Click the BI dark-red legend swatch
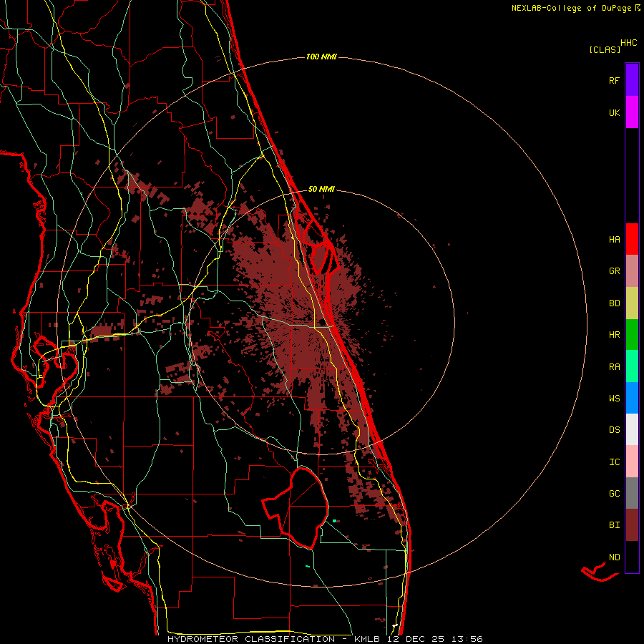Screen dimensions: 644x644 [632, 525]
